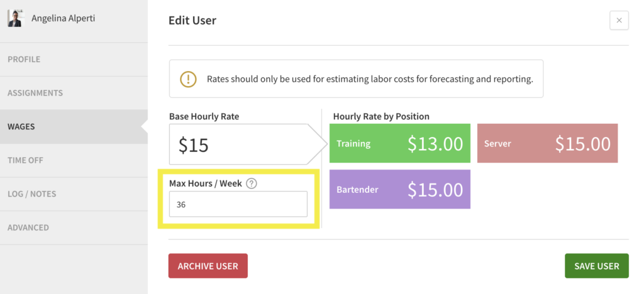Switch to the Assignments tab
This screenshot has width=644, height=294.
[x=35, y=93]
